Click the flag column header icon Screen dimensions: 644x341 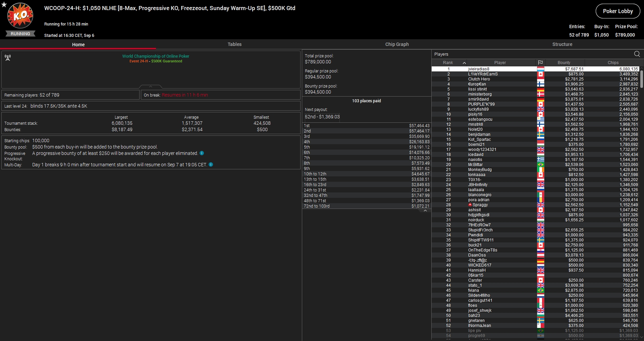(540, 63)
